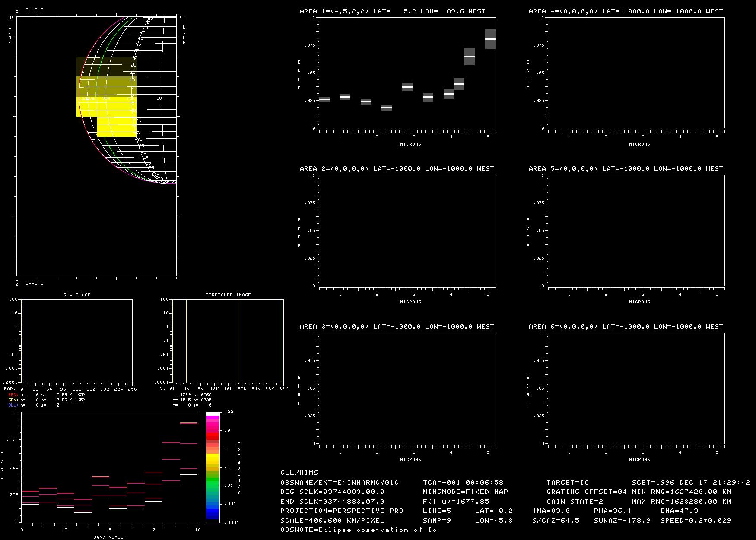Click the RED channel statistics label
The width and height of the screenshot is (756, 540).
[13, 395]
